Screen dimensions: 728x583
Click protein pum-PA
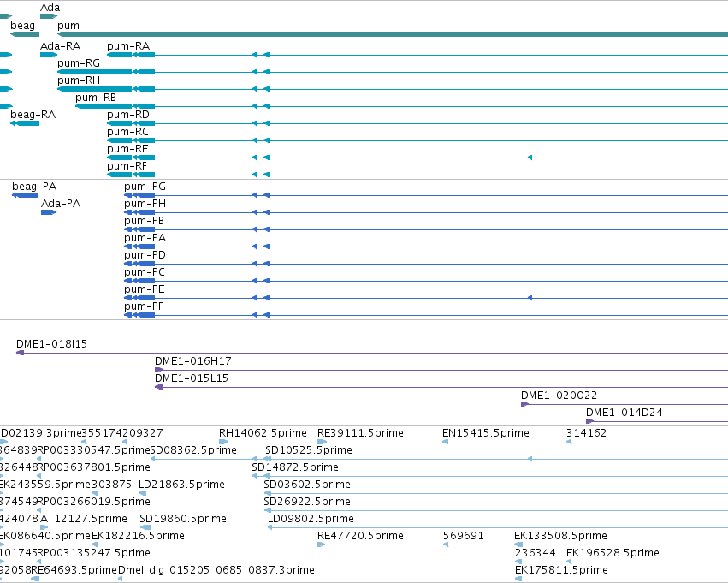click(145, 238)
